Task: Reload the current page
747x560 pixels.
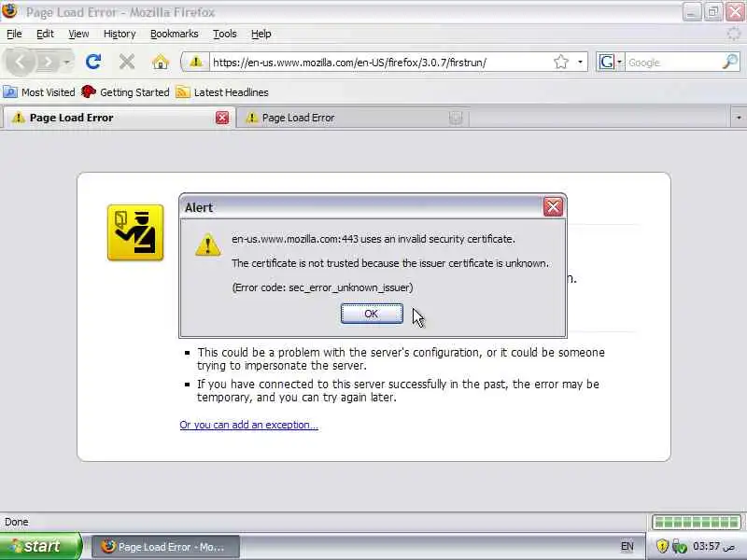Action: point(93,62)
